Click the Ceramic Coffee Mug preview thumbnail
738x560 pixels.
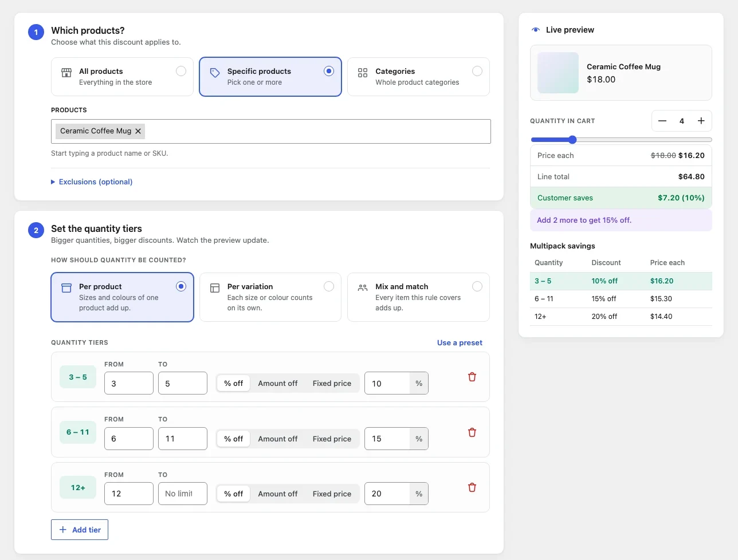click(558, 73)
